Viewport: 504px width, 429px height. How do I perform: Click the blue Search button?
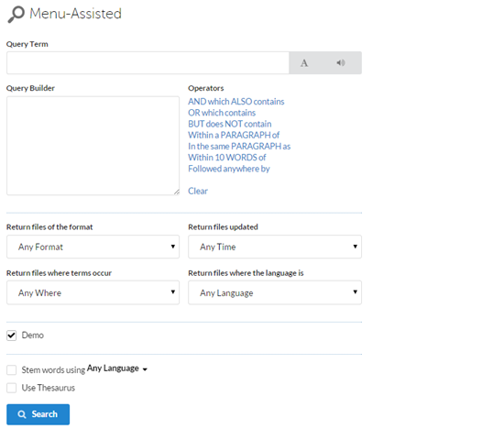38,414
